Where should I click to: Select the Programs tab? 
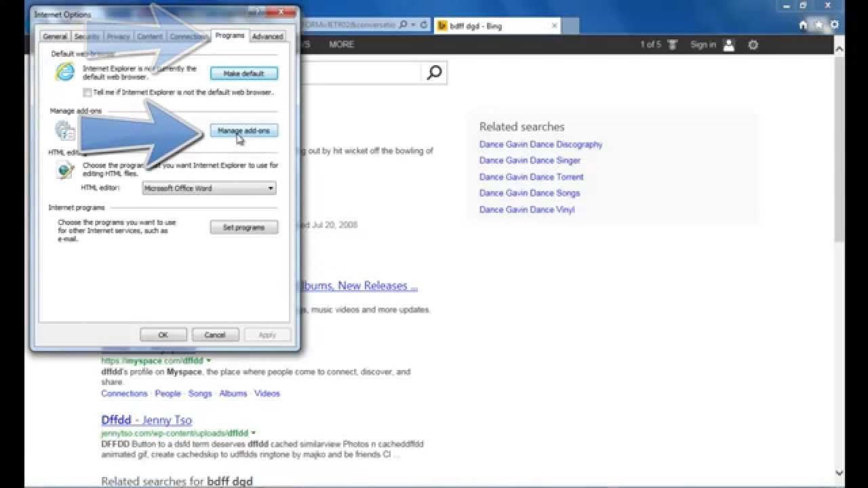click(230, 35)
